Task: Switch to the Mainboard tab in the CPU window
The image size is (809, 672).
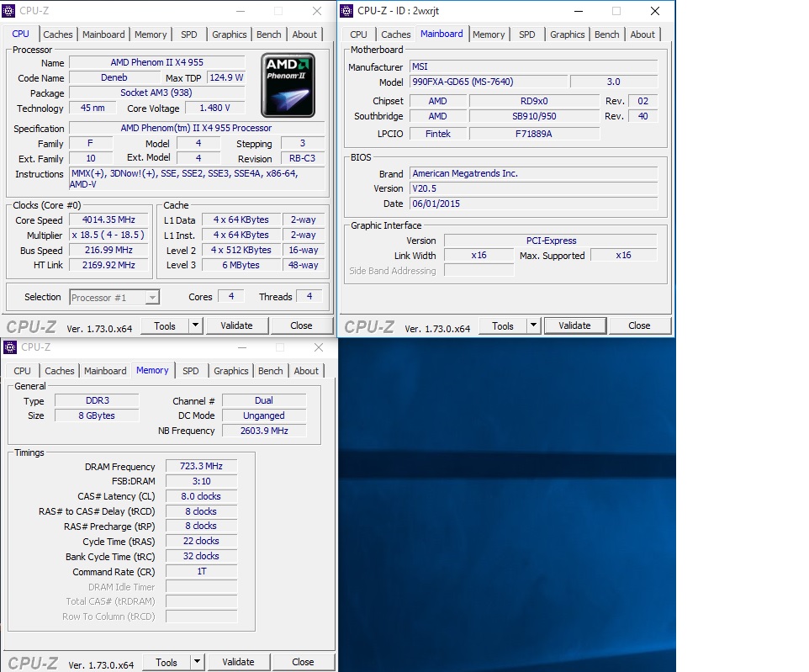Action: click(x=103, y=34)
